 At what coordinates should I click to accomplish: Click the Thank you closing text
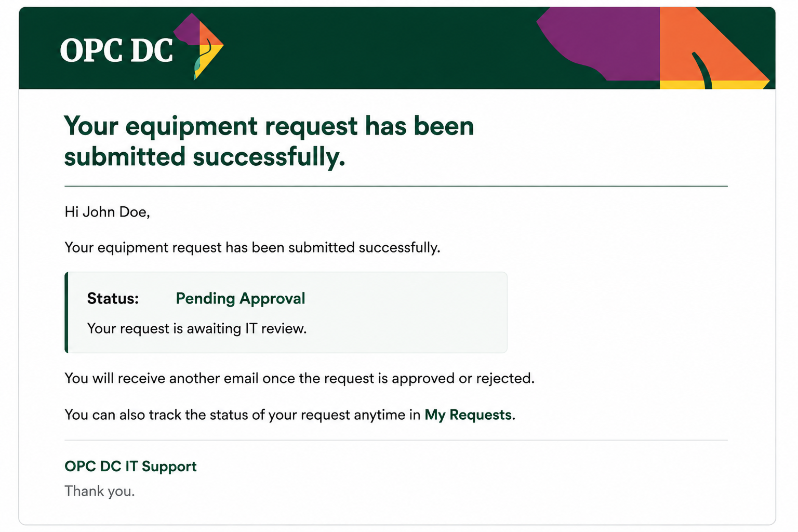(x=100, y=491)
